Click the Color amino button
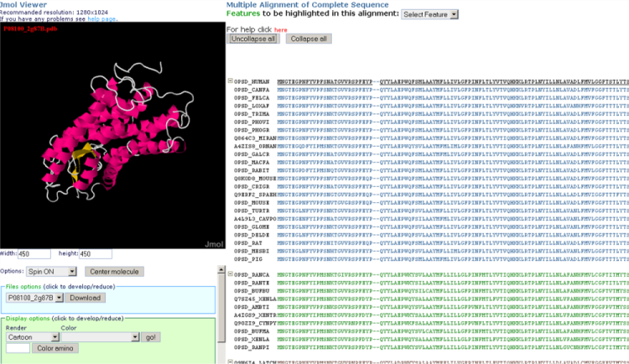The height and width of the screenshot is (364, 629). 55,348
